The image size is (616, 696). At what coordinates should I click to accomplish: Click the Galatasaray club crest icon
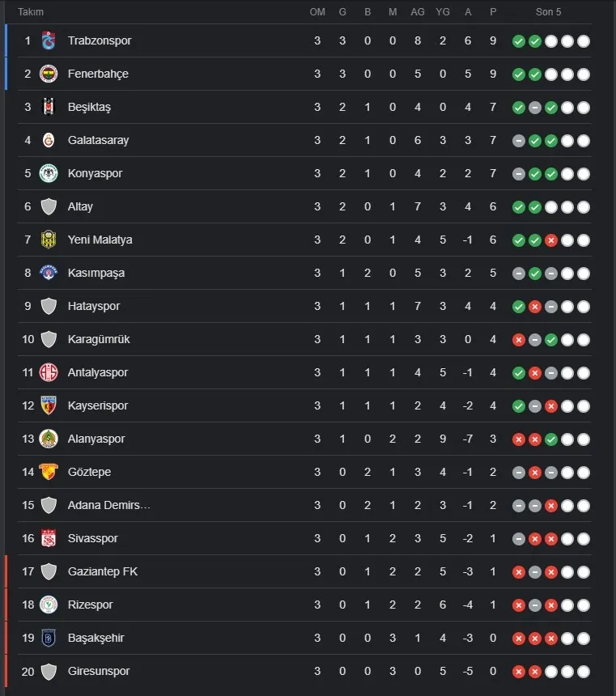click(x=49, y=140)
